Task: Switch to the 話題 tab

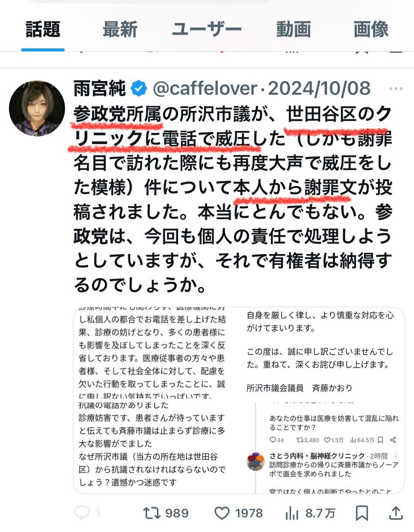Action: 43,29
